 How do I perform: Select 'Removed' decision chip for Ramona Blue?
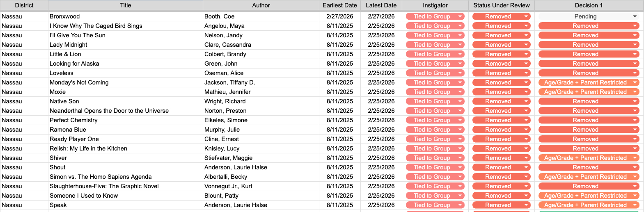[x=585, y=130]
